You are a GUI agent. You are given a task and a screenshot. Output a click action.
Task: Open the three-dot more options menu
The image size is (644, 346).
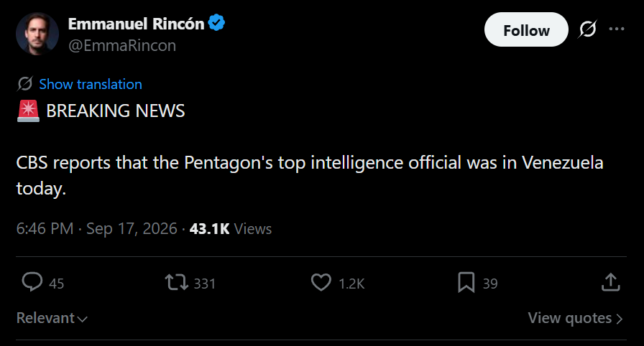(x=617, y=29)
